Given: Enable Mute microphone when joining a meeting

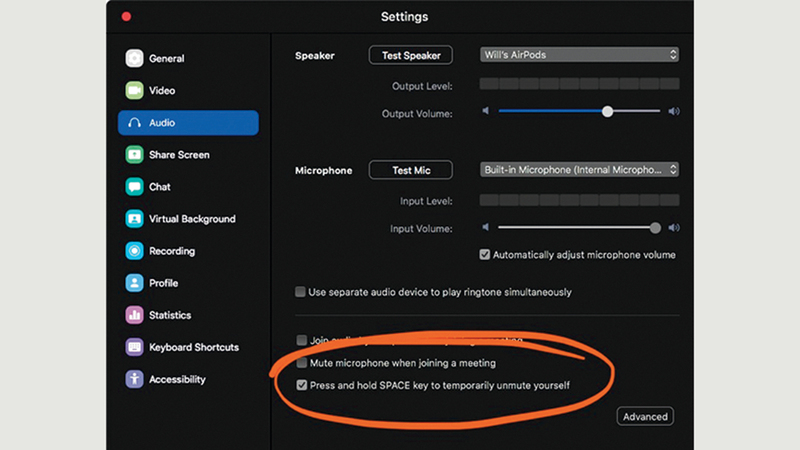Looking at the screenshot, I should click(302, 363).
